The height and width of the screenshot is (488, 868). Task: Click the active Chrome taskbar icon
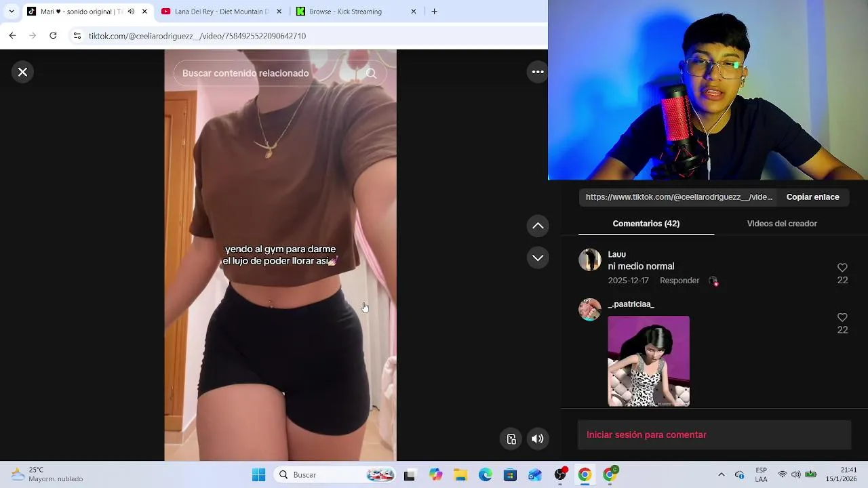[x=585, y=475]
